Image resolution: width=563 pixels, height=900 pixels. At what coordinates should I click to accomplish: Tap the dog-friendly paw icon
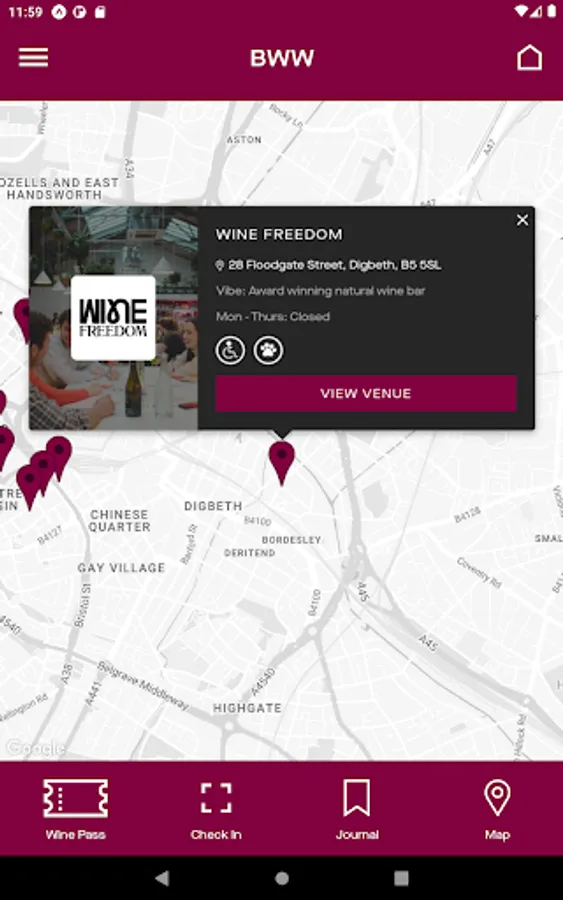(x=269, y=350)
